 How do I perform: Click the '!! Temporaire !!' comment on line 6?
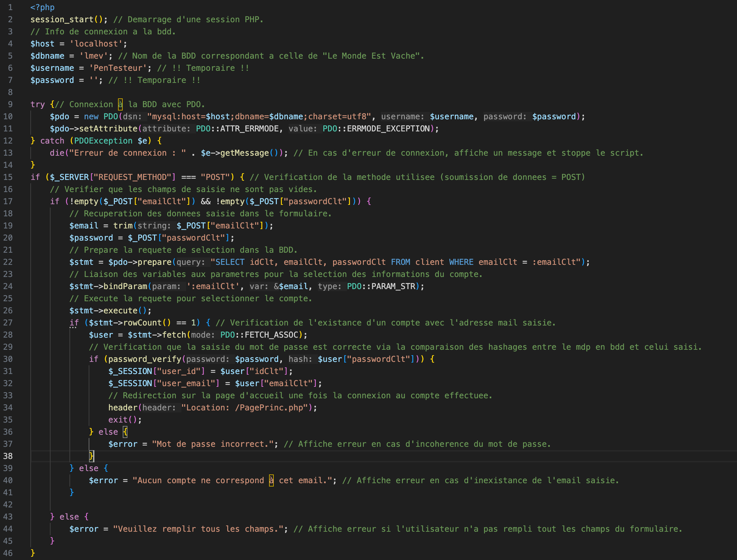pos(202,68)
